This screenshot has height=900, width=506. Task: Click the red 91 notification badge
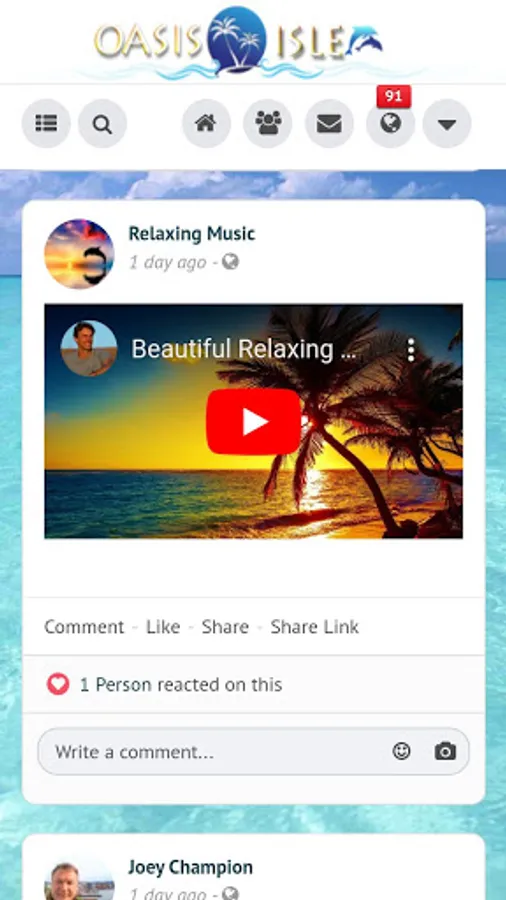tap(394, 96)
